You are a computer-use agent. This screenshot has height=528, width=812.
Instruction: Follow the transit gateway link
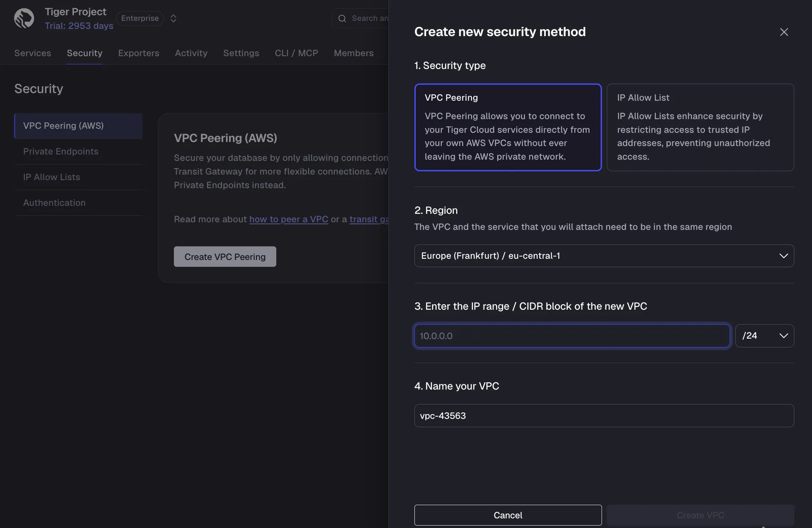pyautogui.click(x=369, y=219)
